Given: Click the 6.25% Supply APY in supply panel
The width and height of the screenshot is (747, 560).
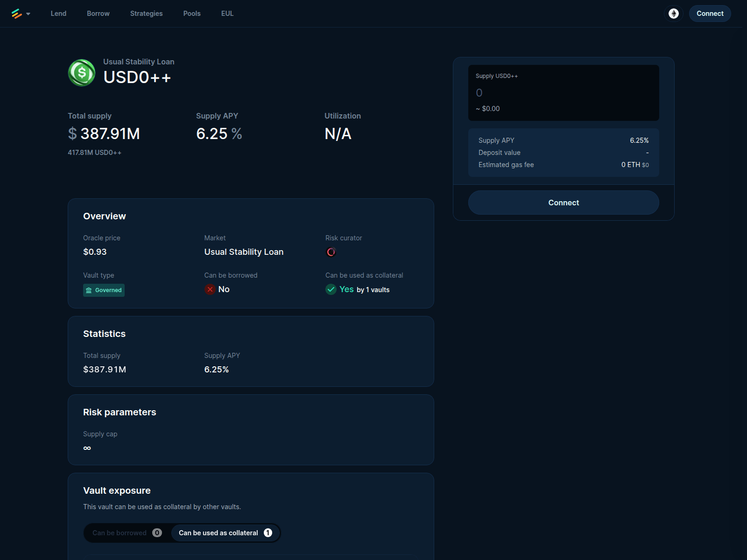Looking at the screenshot, I should [639, 140].
